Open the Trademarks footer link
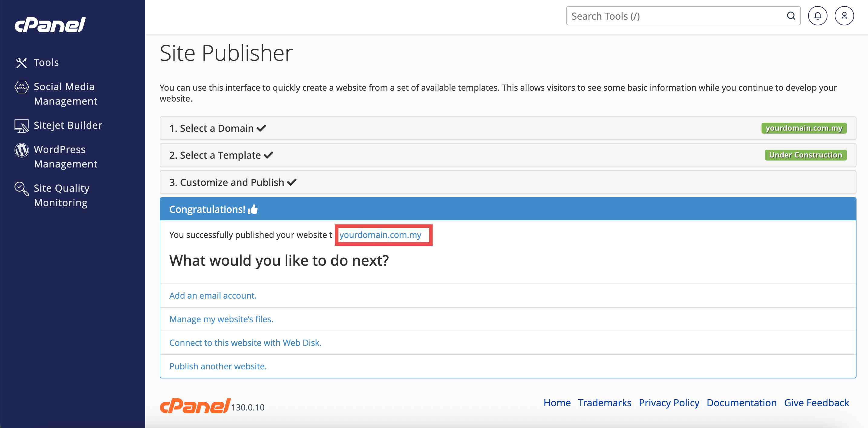868x428 pixels. click(x=605, y=403)
